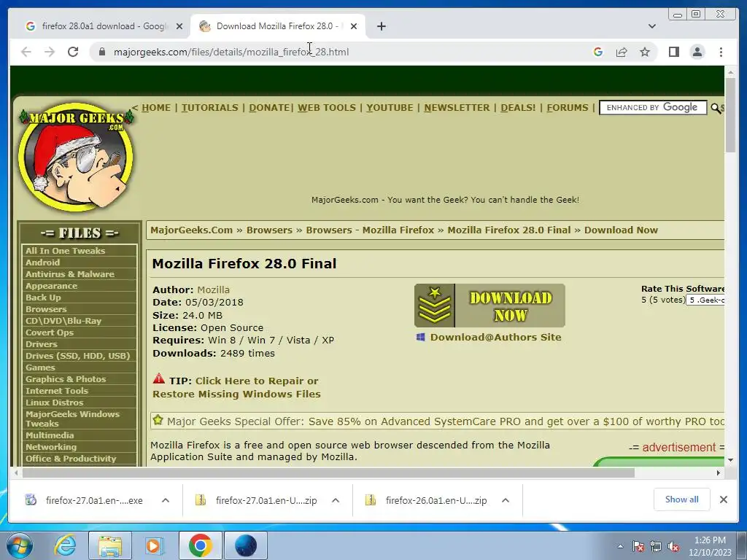Click the Windows logo beside Download@Authors Site
Viewport: 747px width, 560px height.
pos(421,337)
